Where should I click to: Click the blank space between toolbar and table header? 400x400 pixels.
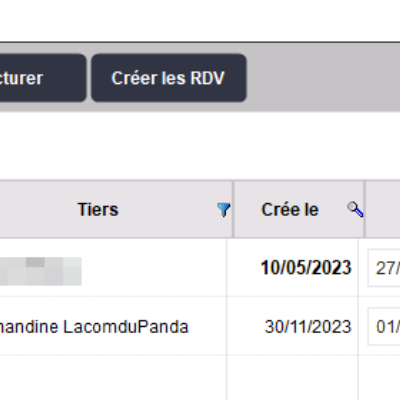pos(200,146)
